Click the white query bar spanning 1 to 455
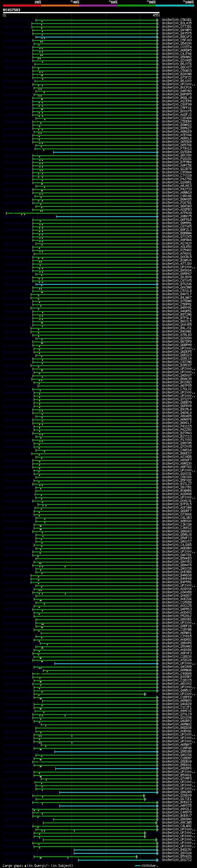The width and height of the screenshot is (197, 868). [81, 12]
